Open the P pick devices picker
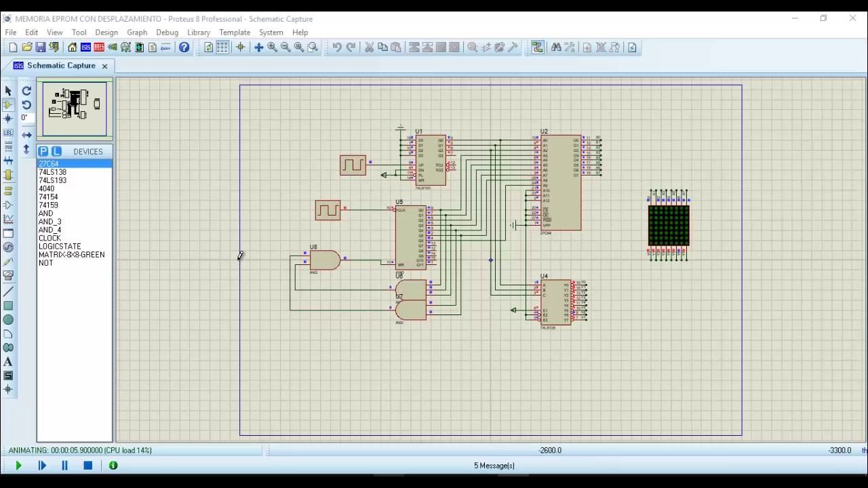 (43, 151)
